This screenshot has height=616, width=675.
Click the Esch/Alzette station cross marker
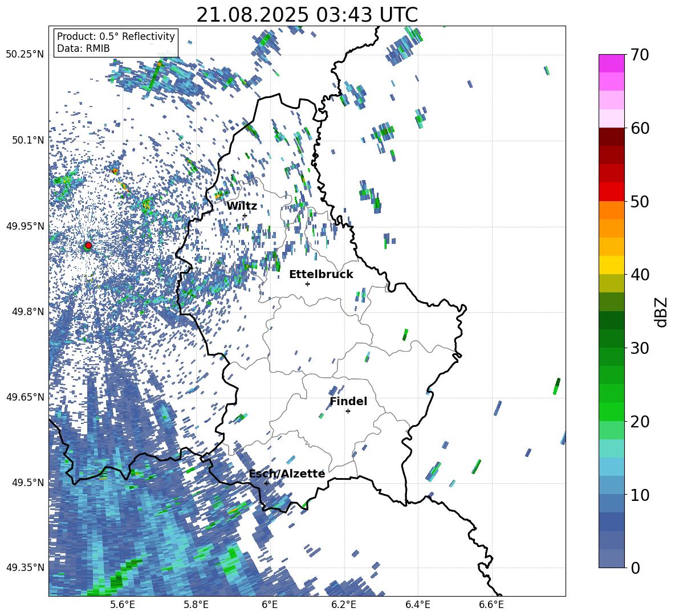point(266,483)
